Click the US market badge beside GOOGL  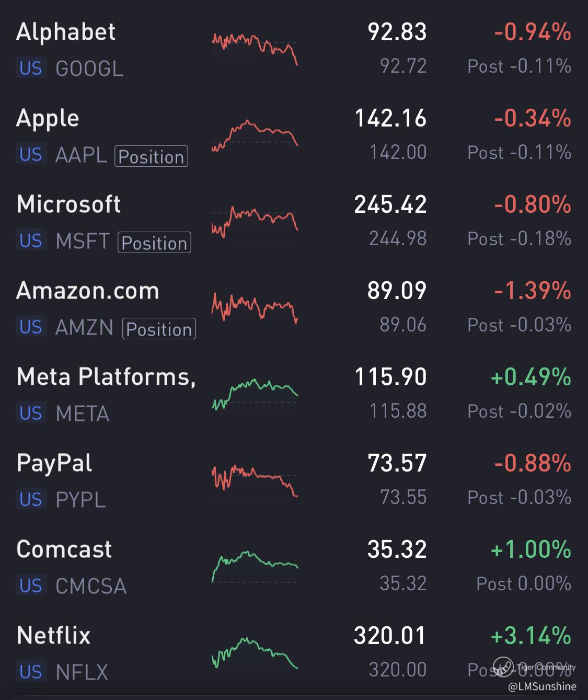31,68
